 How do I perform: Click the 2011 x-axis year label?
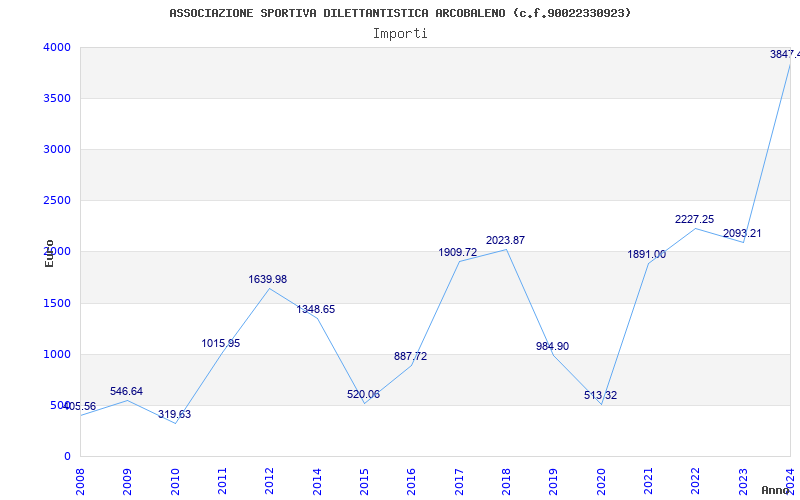222,481
